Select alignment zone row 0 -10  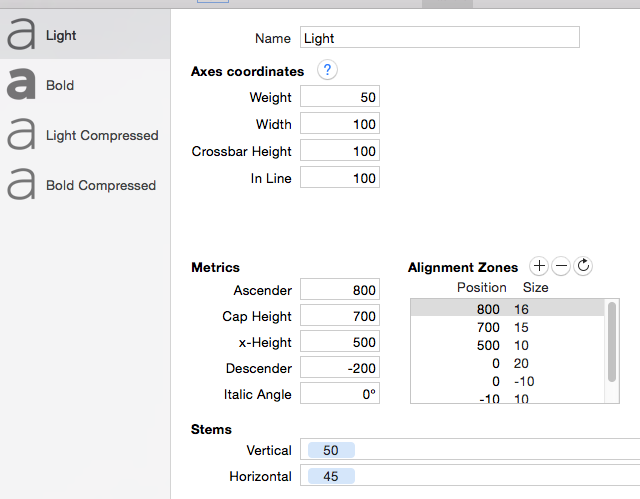point(507,381)
